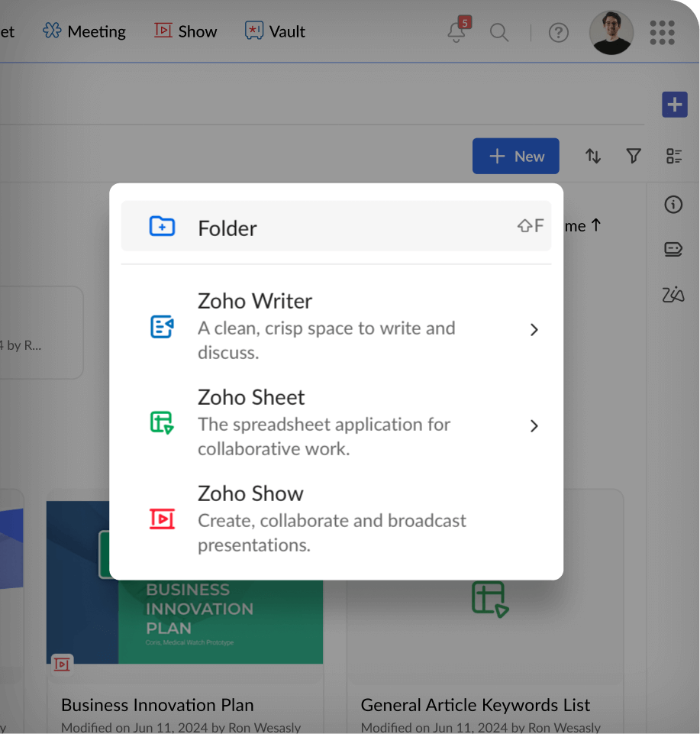Open the apps grid icon
Image resolution: width=700 pixels, height=734 pixels.
click(661, 32)
